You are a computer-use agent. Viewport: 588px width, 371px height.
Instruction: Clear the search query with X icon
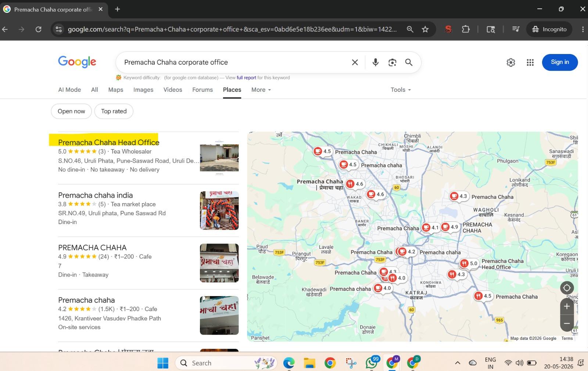355,62
